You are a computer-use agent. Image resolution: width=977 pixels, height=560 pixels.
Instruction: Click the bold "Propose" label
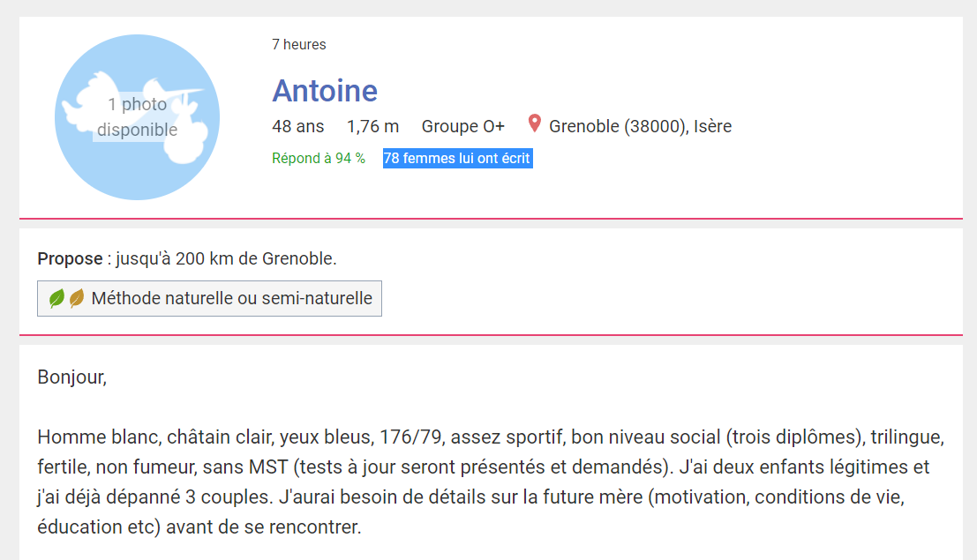[x=70, y=259]
